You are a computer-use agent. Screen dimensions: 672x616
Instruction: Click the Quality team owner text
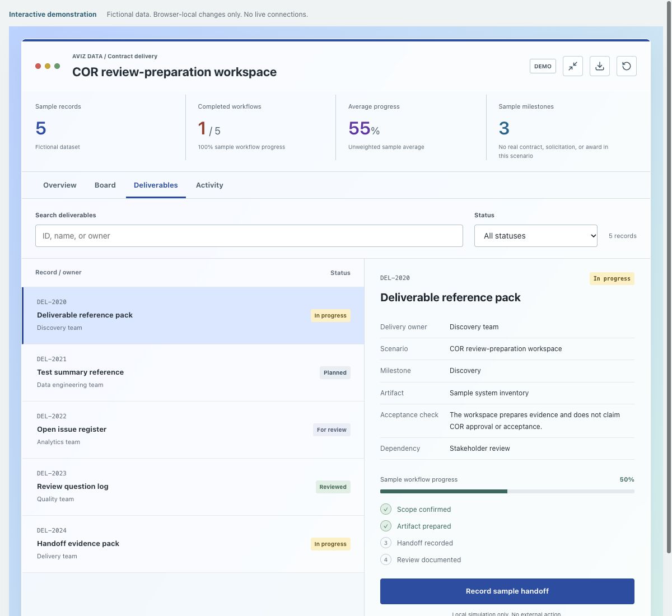(55, 499)
